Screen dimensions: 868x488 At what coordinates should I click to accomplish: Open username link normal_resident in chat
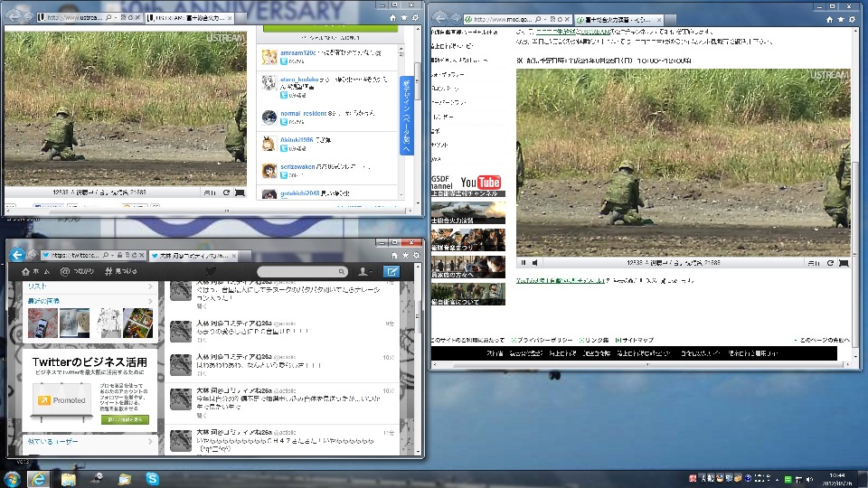point(304,114)
